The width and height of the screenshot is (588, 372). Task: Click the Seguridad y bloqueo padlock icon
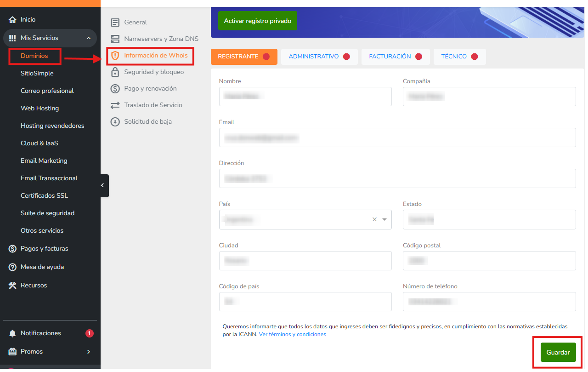(115, 72)
